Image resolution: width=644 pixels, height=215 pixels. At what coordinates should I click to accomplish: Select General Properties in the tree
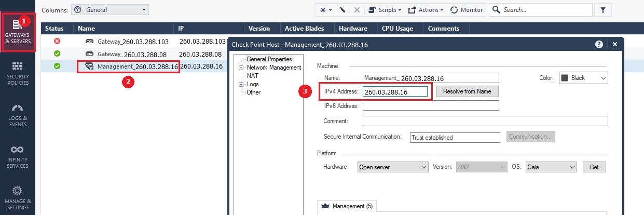269,59
